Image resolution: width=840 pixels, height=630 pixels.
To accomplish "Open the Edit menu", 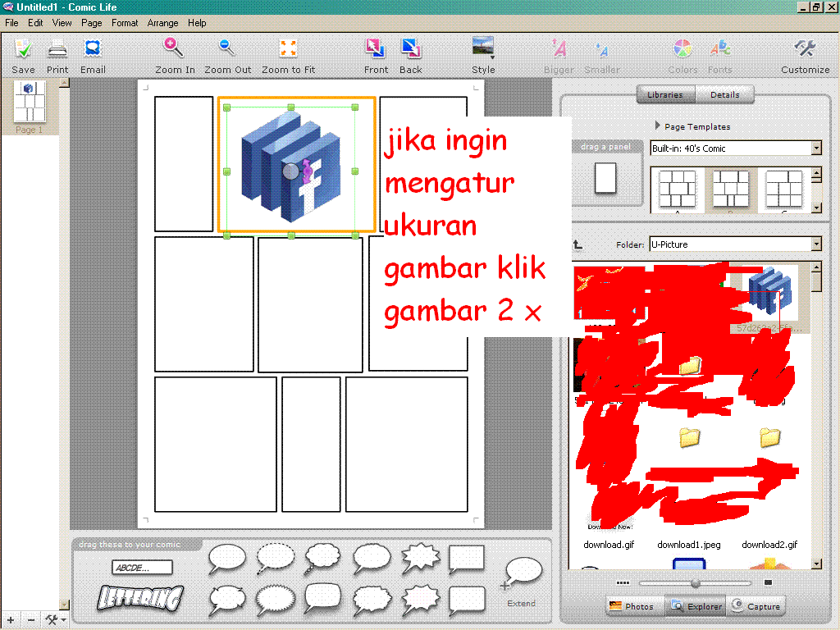I will (x=35, y=23).
